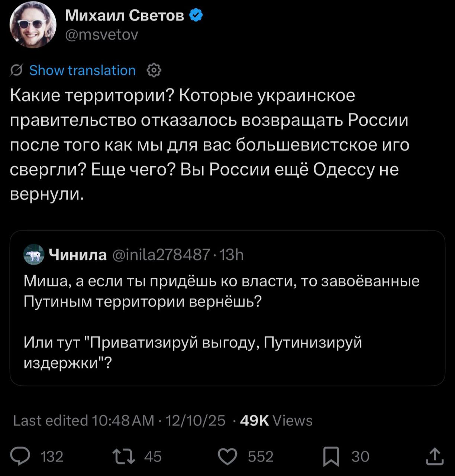Open translation settings gear icon
Viewport: 455px width, 476px height.
[154, 70]
